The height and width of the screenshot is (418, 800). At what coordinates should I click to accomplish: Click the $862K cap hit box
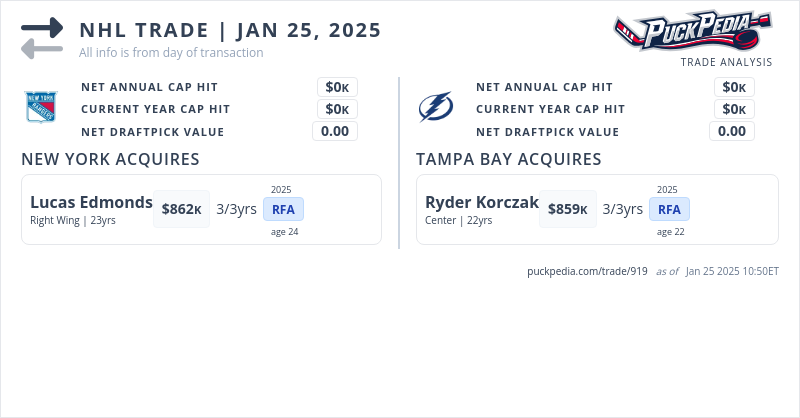tap(181, 209)
